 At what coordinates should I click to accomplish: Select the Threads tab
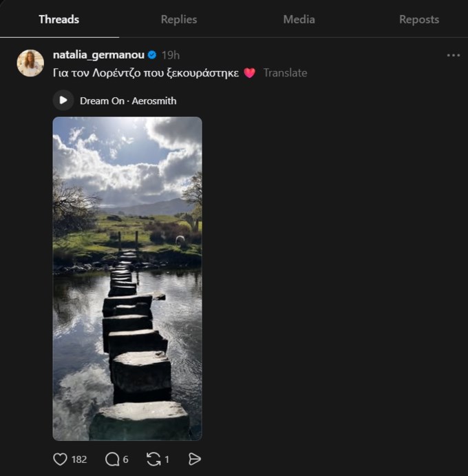coord(59,19)
